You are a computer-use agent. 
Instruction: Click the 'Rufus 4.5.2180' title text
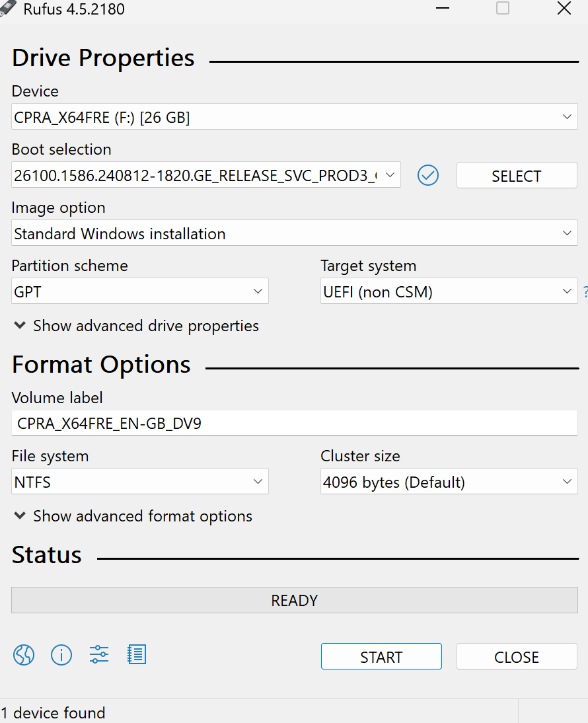[74, 9]
